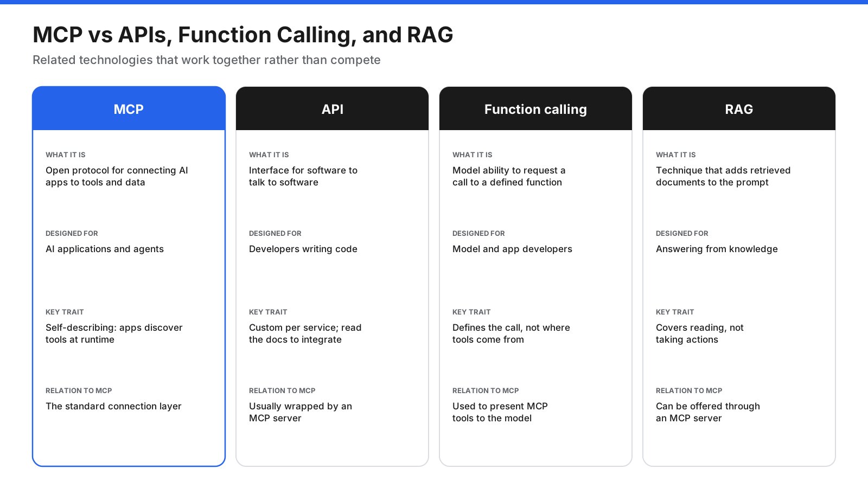Click 'KEY TRAIT' label in Function calling card
This screenshot has height=488, width=868.
[x=471, y=312]
